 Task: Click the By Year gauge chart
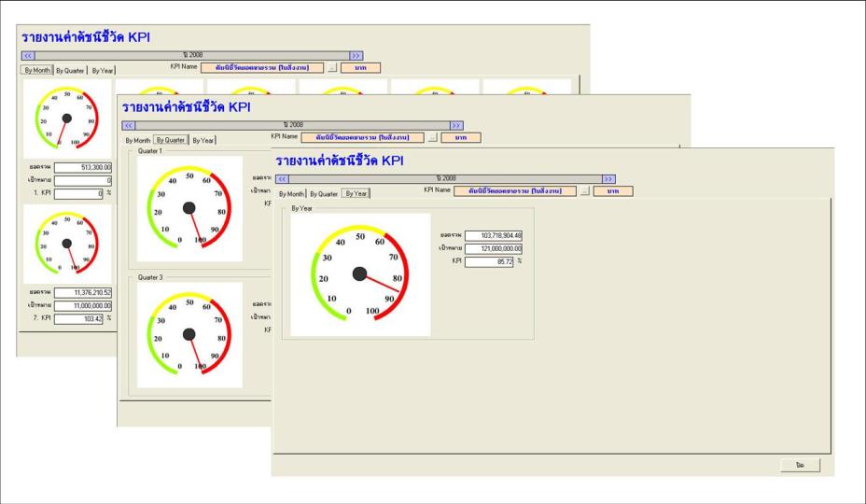pyautogui.click(x=360, y=274)
